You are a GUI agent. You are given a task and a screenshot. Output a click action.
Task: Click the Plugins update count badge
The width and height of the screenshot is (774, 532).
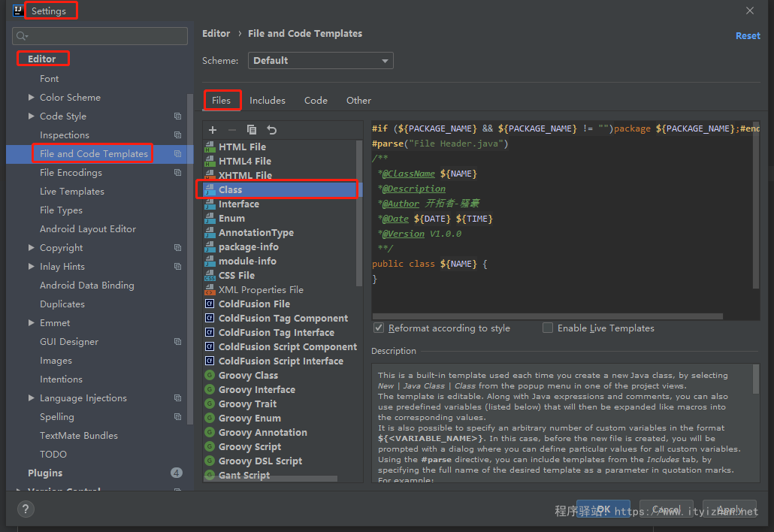[177, 473]
